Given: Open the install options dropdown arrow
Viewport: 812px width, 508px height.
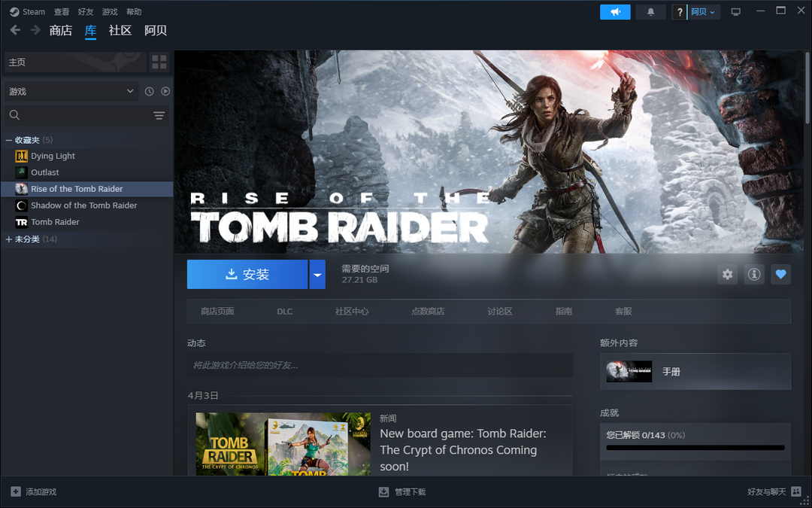Looking at the screenshot, I should click(x=317, y=274).
